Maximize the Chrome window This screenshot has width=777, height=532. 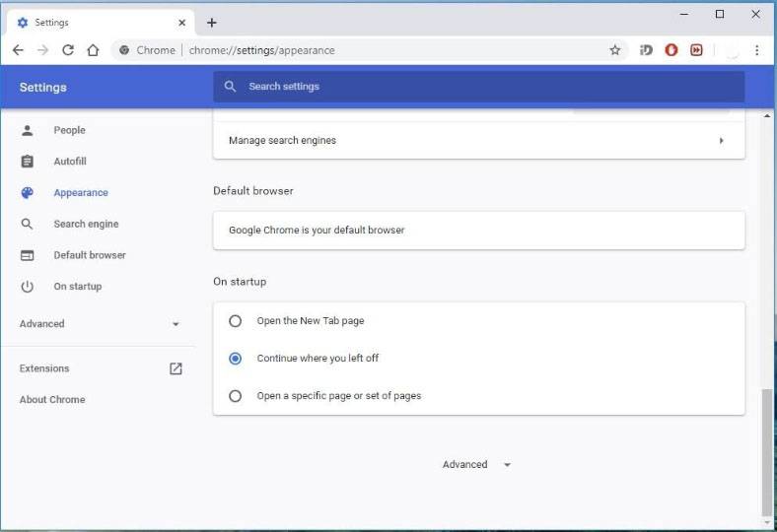[720, 15]
